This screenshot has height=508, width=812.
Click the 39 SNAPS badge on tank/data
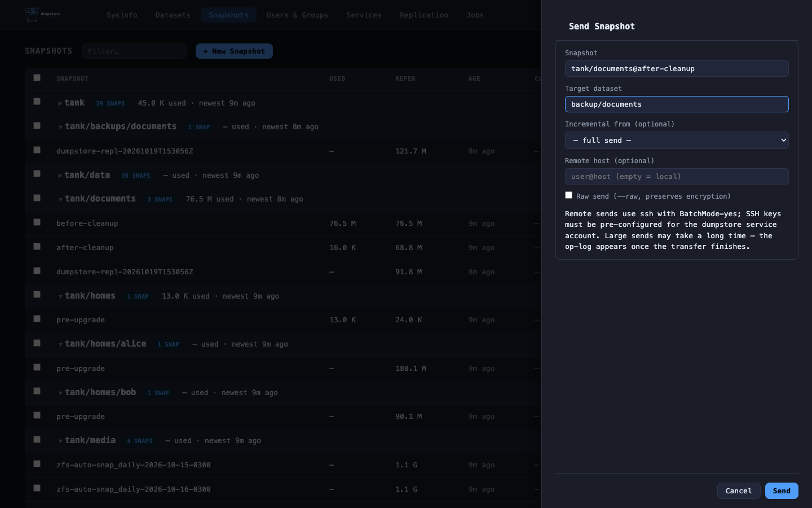pos(136,176)
